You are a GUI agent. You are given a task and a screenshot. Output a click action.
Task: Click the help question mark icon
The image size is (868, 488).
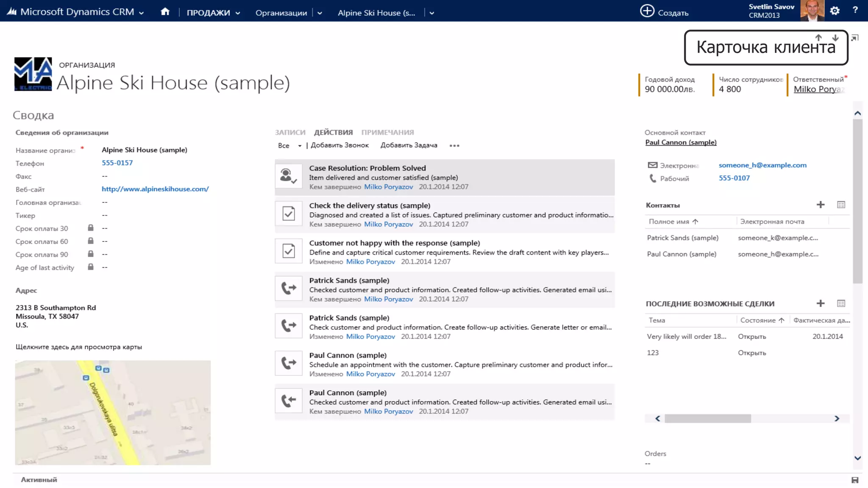(x=855, y=10)
